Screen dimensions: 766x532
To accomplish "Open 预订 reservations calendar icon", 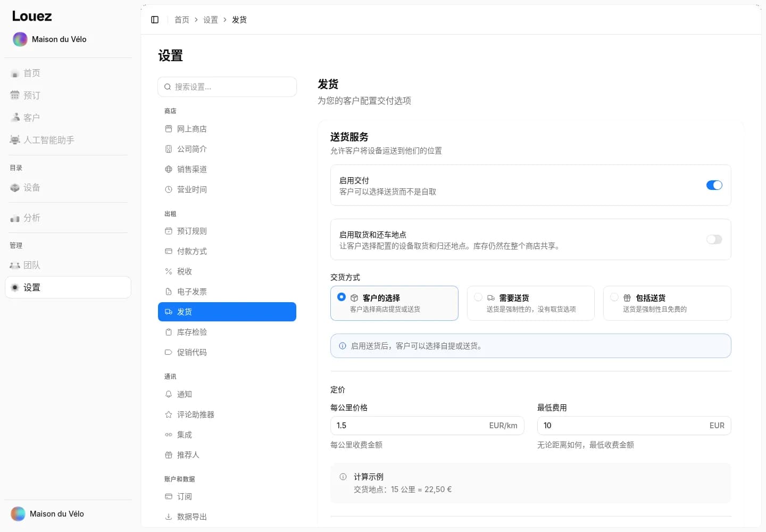I will point(15,95).
